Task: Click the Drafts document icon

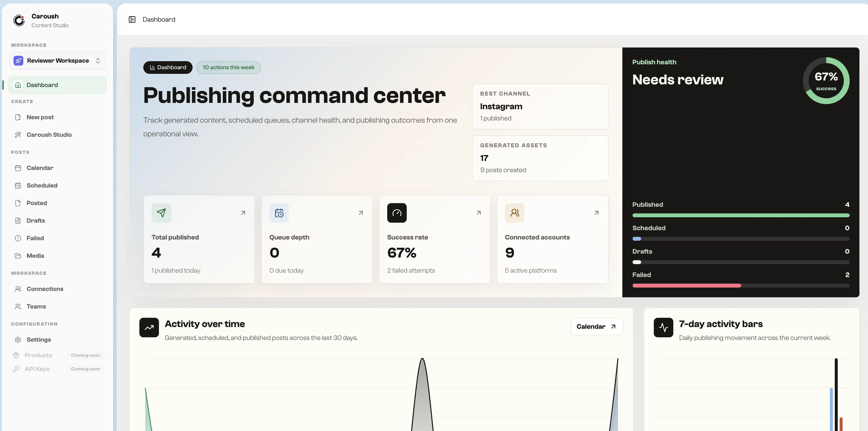Action: (18, 220)
